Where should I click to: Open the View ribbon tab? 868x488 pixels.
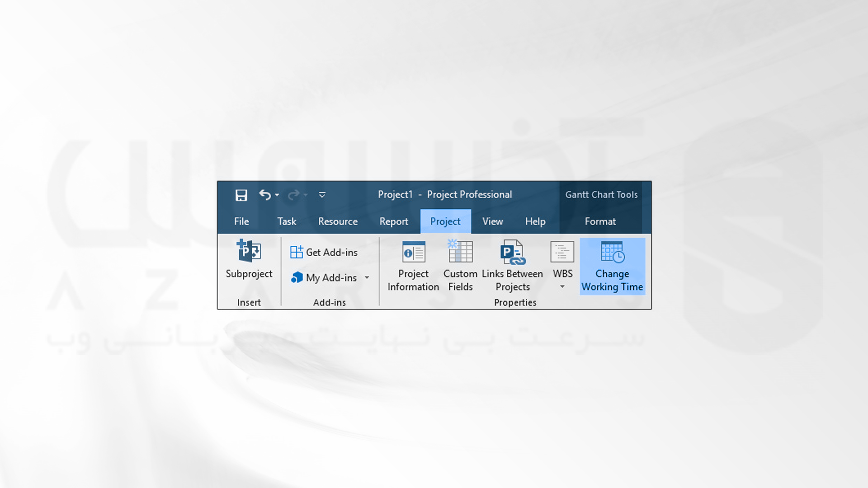pos(492,221)
